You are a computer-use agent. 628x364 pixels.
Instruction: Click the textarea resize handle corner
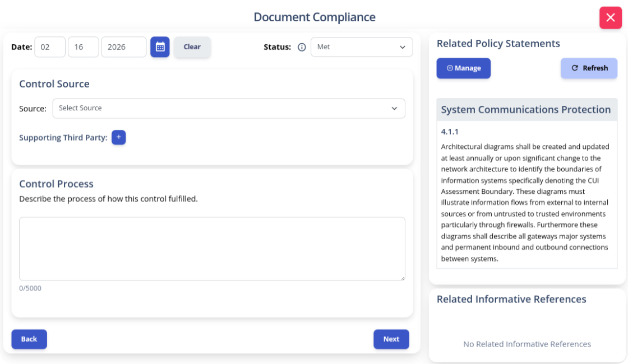tap(402, 278)
